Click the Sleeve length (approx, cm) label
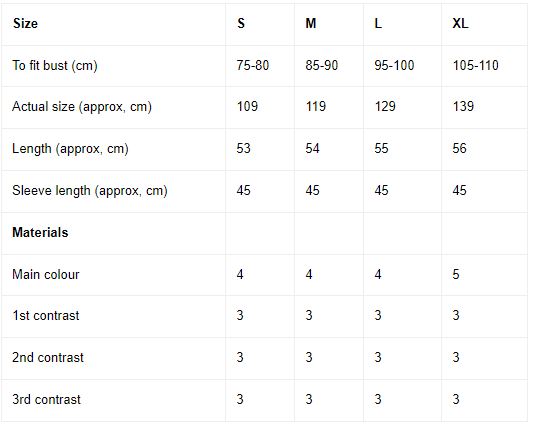Image resolution: width=537 pixels, height=435 pixels. (x=90, y=191)
